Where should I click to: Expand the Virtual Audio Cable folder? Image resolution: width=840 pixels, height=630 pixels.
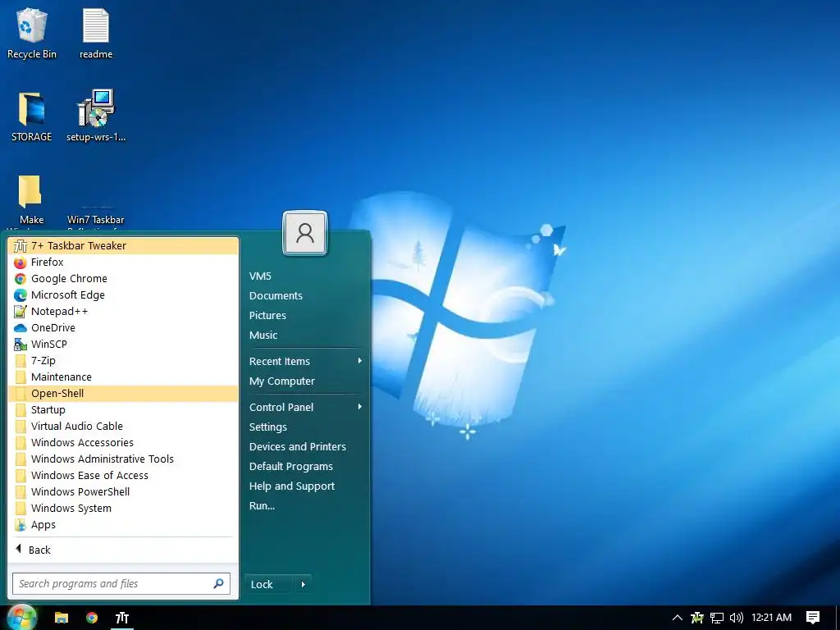[123, 427]
